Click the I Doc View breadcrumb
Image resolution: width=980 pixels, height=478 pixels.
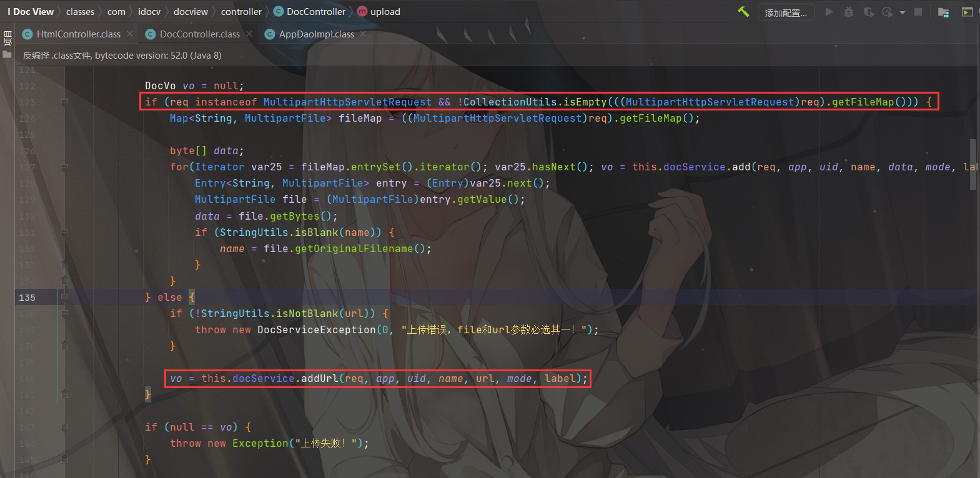click(x=31, y=11)
